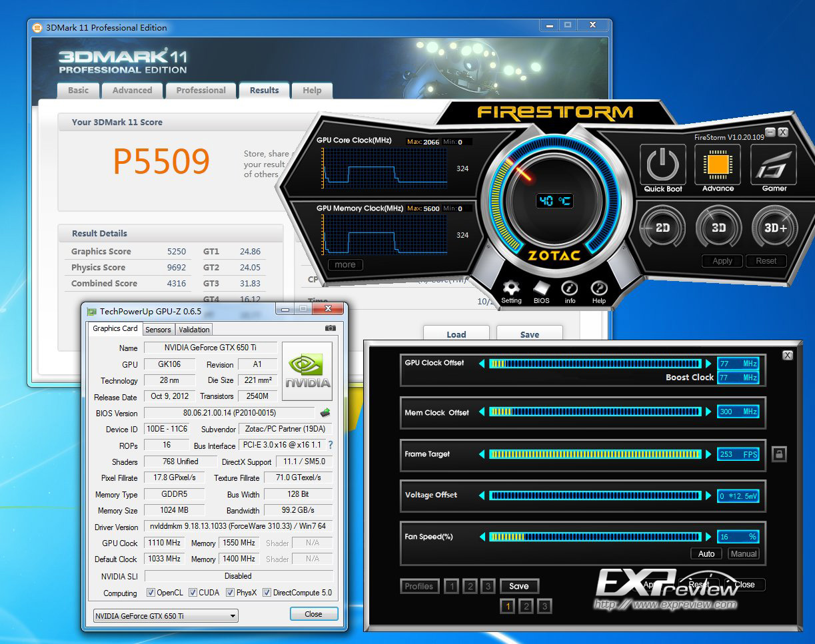Click the NVIDIA logo in GPU-Z
The height and width of the screenshot is (644, 815).
click(x=307, y=370)
